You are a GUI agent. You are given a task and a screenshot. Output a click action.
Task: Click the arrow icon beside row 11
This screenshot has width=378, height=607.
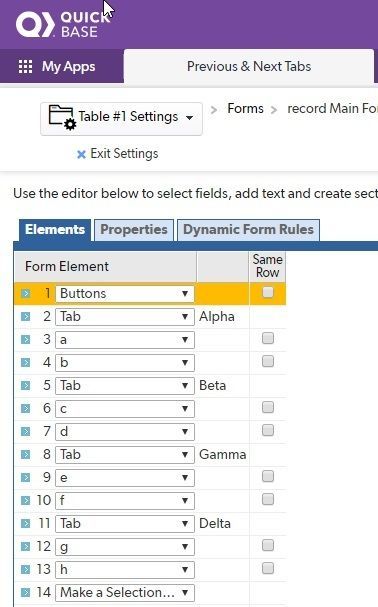click(26, 523)
